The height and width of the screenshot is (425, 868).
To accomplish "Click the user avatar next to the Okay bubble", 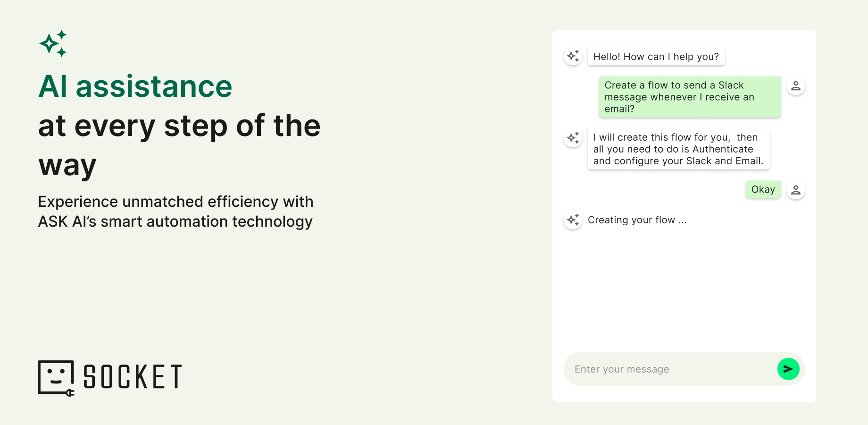I will coord(795,190).
